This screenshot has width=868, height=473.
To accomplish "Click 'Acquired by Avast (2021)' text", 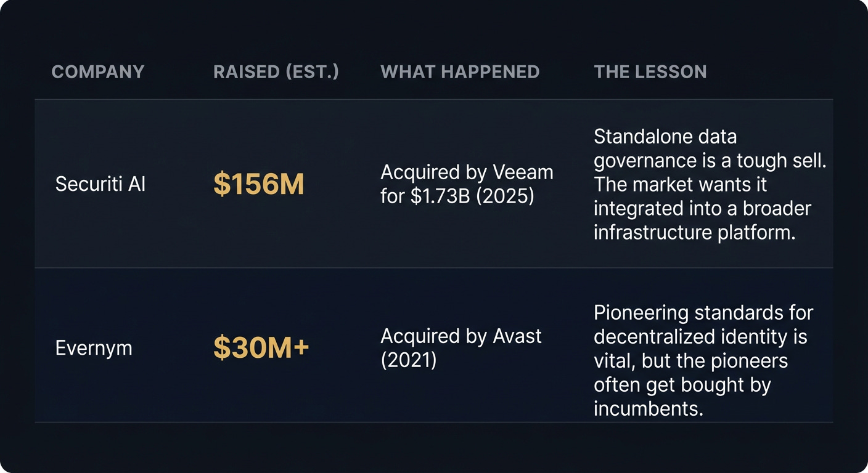I will tap(461, 348).
